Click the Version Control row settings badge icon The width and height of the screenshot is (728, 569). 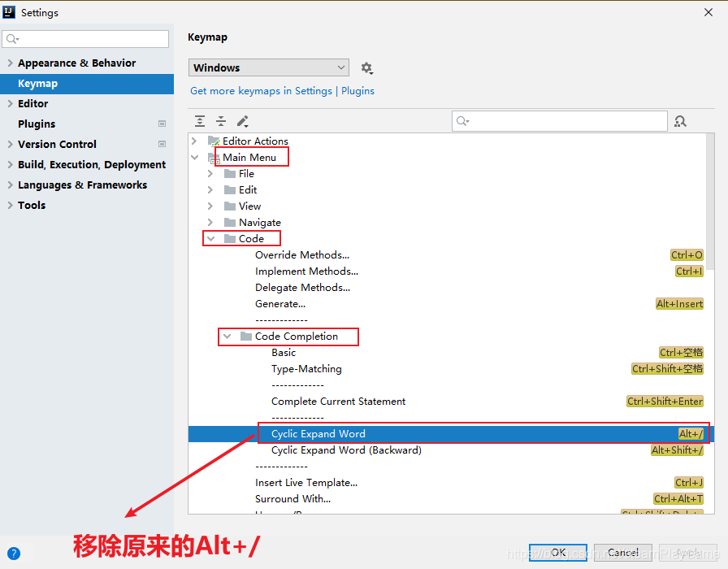tap(162, 144)
